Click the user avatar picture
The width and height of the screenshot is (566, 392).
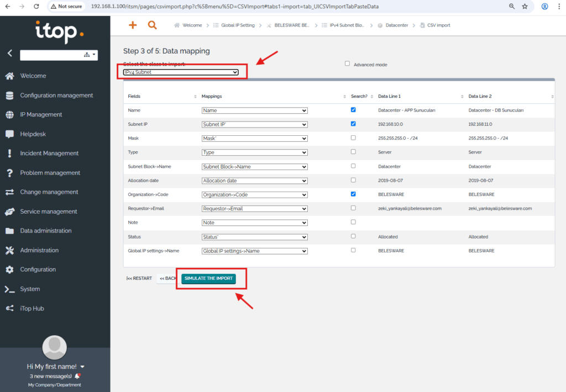tap(55, 347)
